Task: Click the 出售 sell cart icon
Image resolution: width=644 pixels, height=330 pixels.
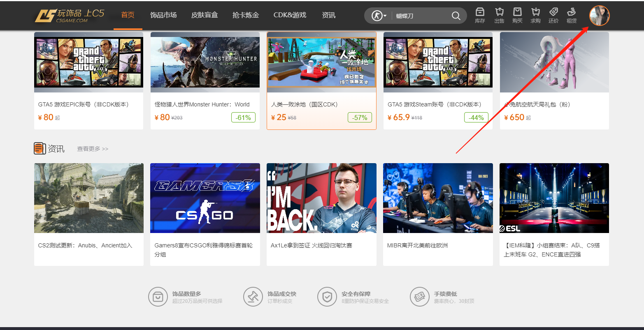Action: pos(499,16)
